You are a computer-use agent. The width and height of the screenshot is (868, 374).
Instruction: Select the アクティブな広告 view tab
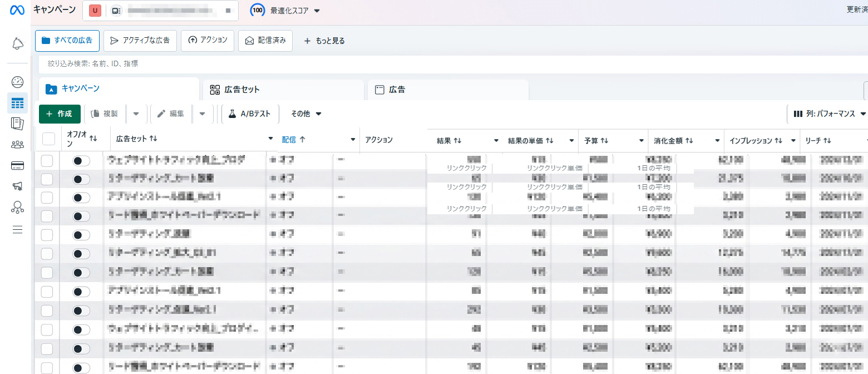[140, 41]
